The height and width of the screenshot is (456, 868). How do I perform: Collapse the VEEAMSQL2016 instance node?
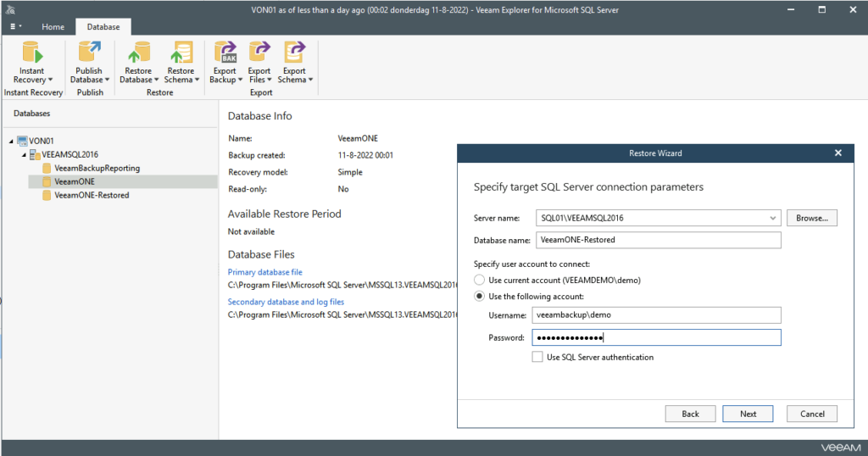24,155
